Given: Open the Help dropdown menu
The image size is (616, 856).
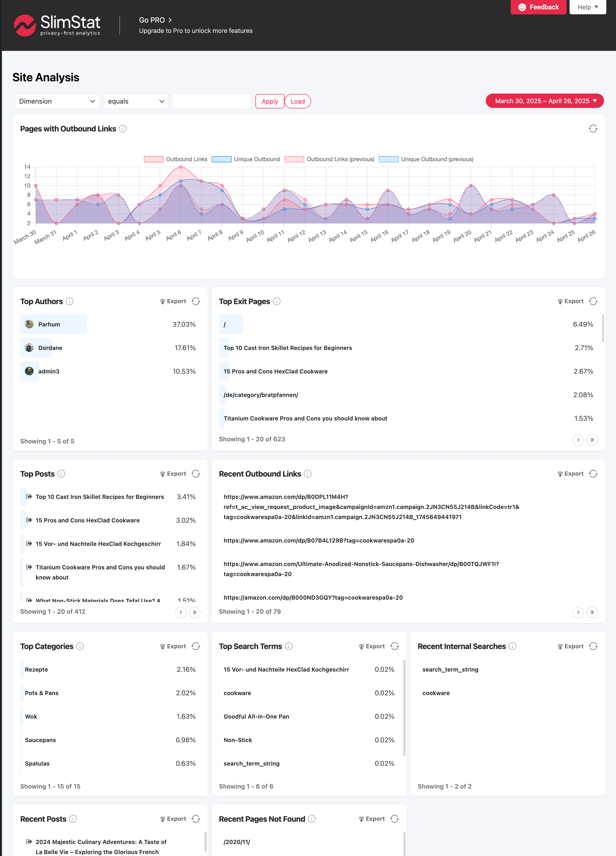Looking at the screenshot, I should coord(587,7).
